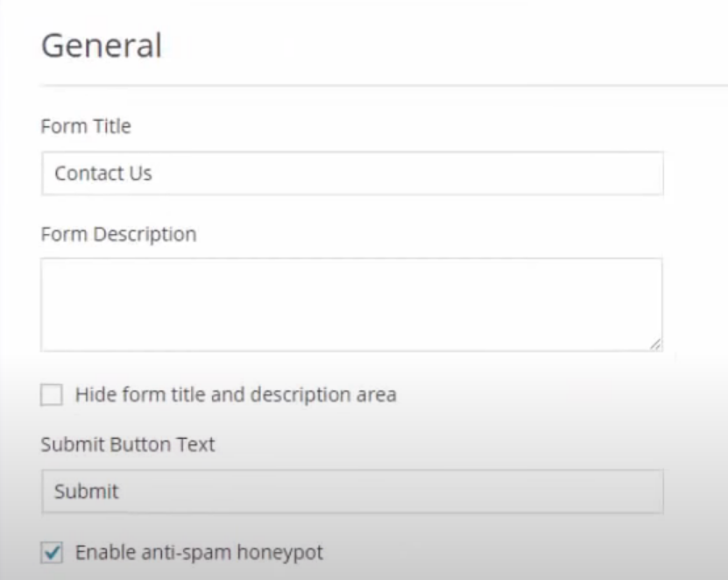
Task: Click inside the Form Description textarea
Action: 350,304
